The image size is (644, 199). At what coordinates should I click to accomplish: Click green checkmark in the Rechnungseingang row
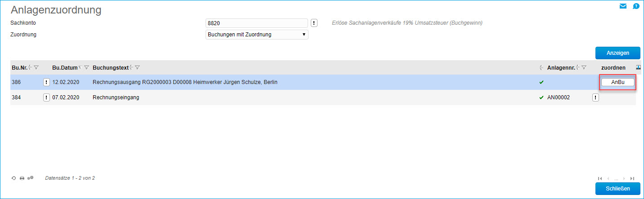click(x=541, y=97)
